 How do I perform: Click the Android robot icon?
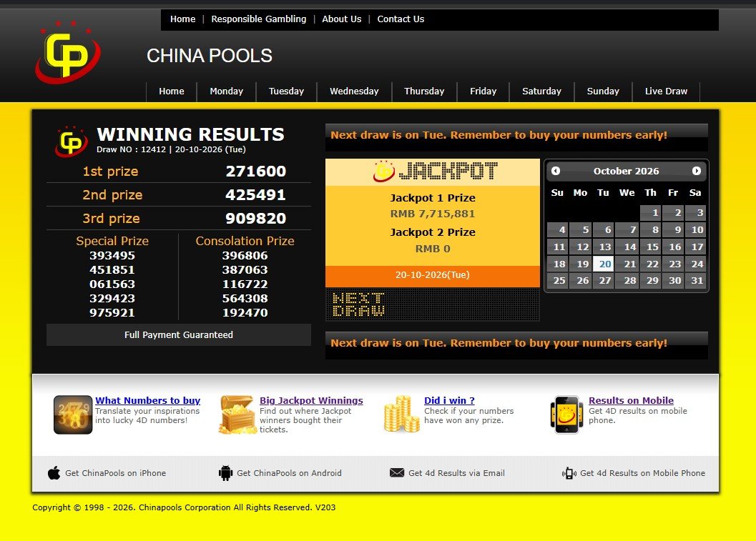(225, 473)
